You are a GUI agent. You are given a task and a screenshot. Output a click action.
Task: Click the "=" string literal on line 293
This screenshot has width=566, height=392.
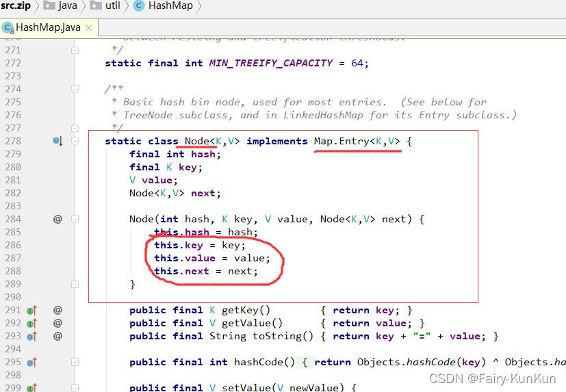(422, 336)
